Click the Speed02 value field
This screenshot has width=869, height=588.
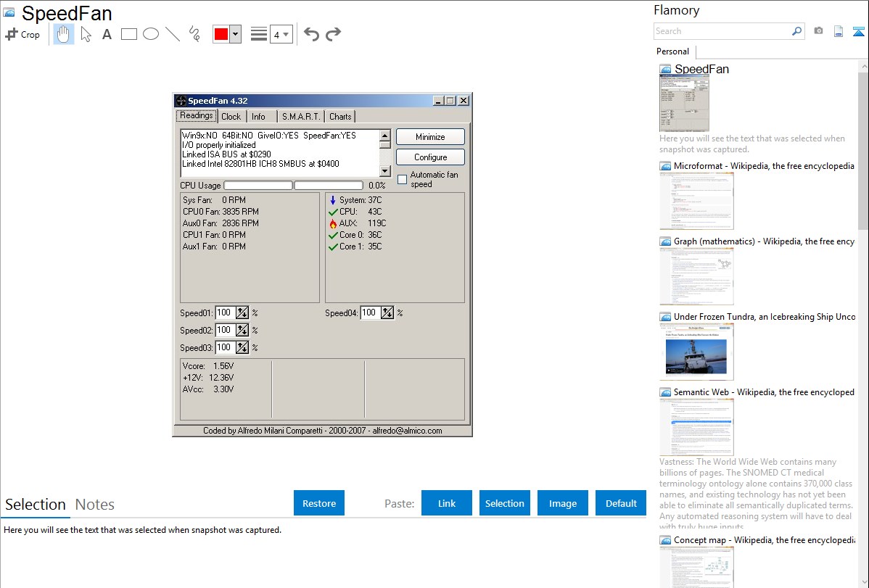(225, 331)
